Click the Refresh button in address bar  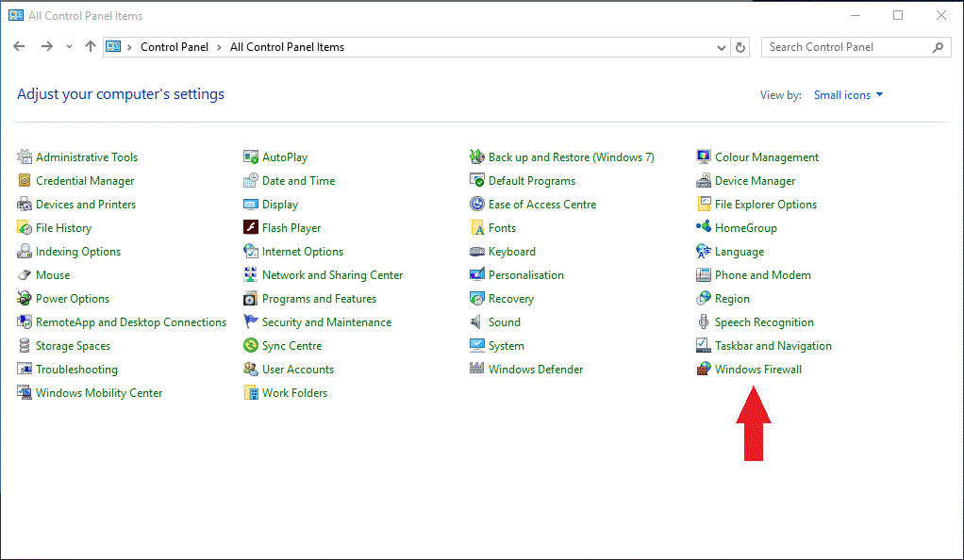pyautogui.click(x=741, y=47)
